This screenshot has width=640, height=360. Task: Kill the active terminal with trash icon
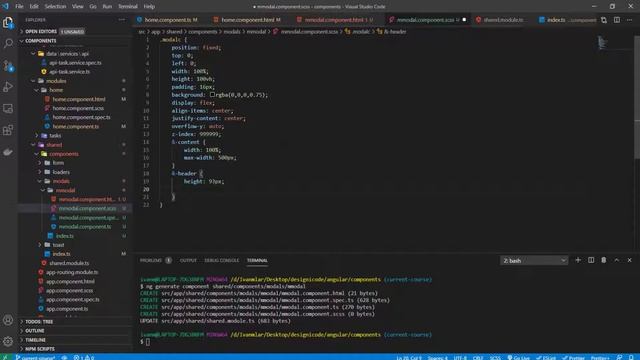click(604, 260)
